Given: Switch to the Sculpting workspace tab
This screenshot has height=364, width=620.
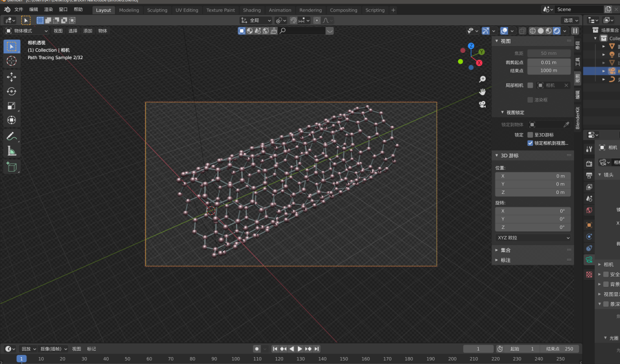Looking at the screenshot, I should pos(157,10).
